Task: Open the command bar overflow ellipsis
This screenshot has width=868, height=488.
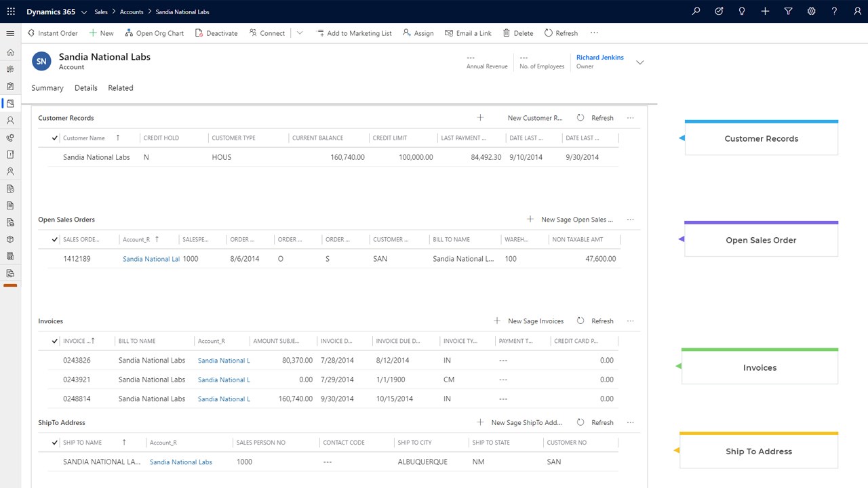Action: 595,33
